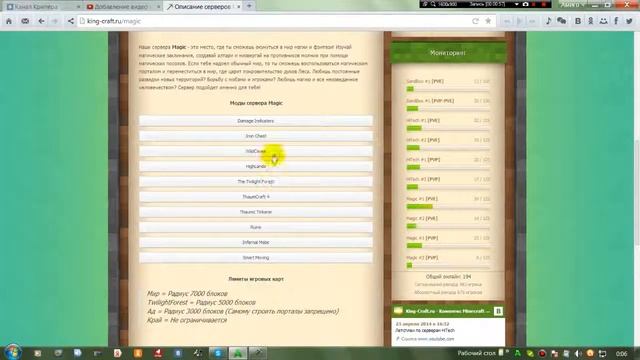Click the red icon in taskbar pinned apps
This screenshot has width=640, height=360.
click(x=158, y=353)
